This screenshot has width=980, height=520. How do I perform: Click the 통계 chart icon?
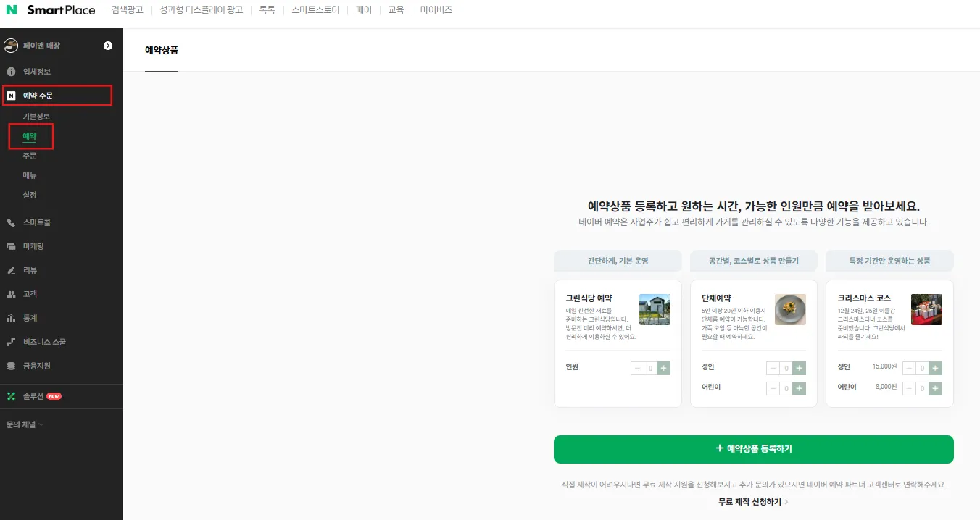pos(11,318)
